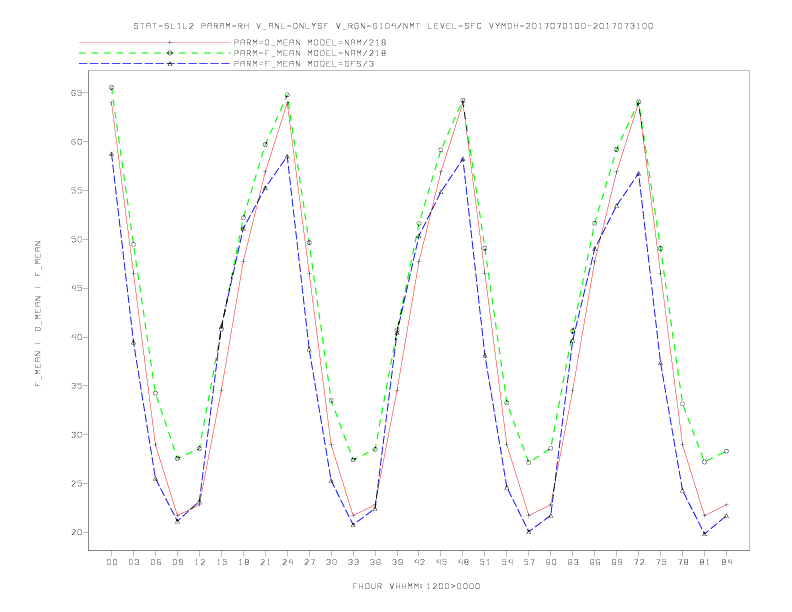Click y-axis tick label 50
The height and width of the screenshot is (612, 792).
click(77, 239)
